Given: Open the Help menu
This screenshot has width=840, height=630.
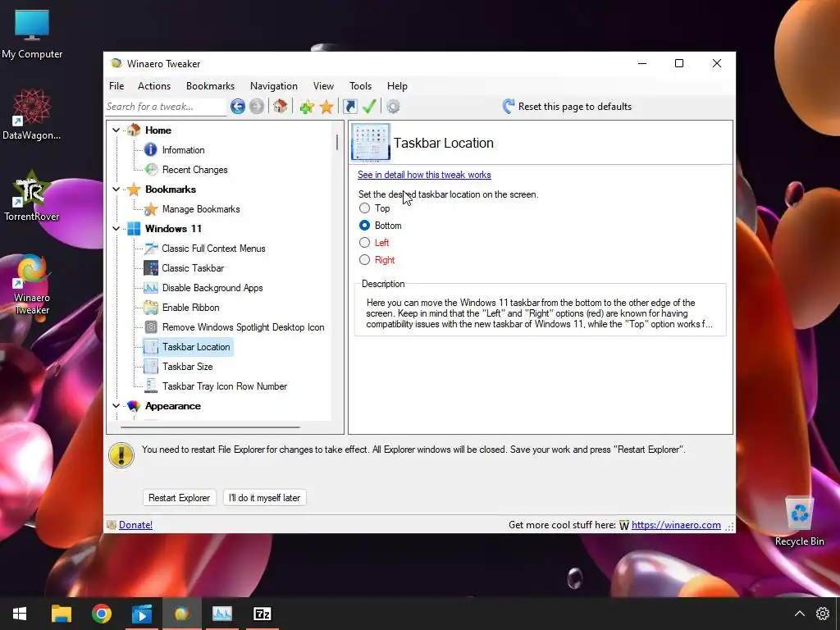Looking at the screenshot, I should click(398, 85).
